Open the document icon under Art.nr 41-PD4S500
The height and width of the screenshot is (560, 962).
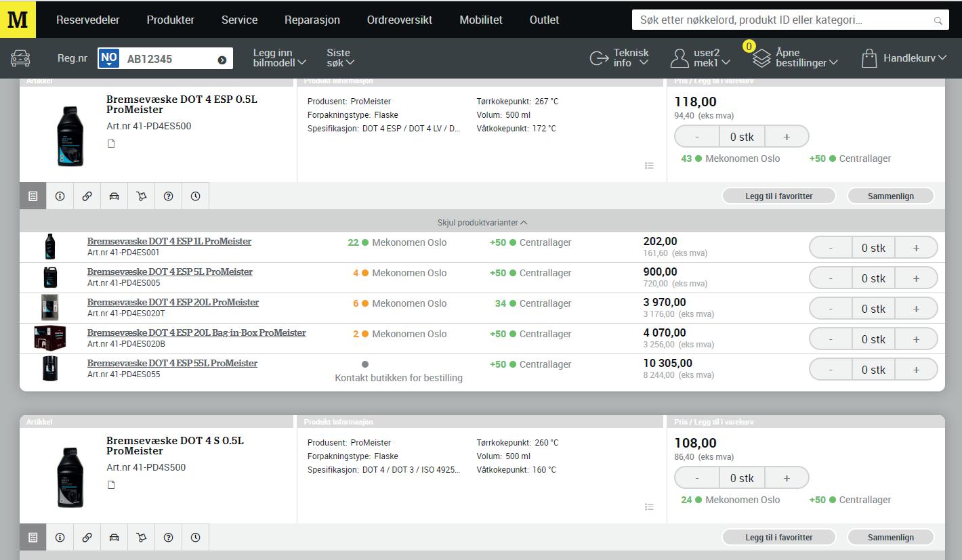pos(111,485)
